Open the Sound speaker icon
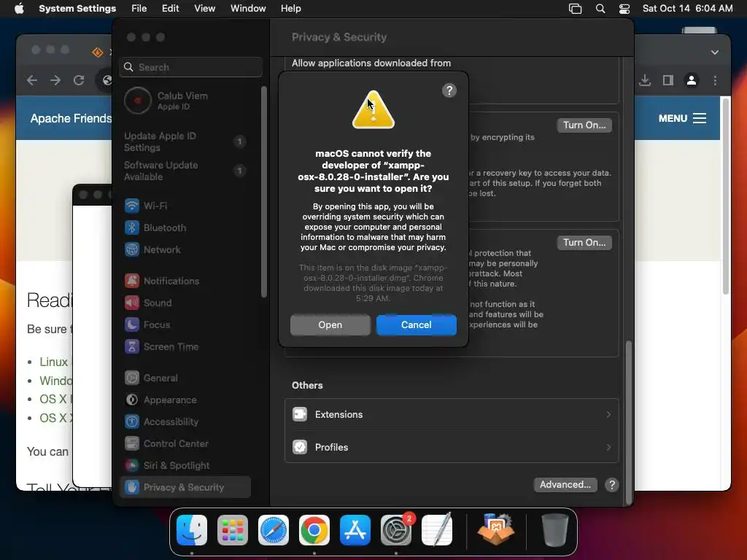 click(x=132, y=303)
